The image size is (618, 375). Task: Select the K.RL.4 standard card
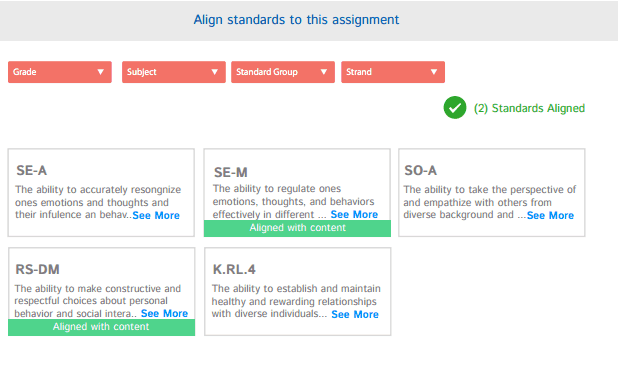298,291
